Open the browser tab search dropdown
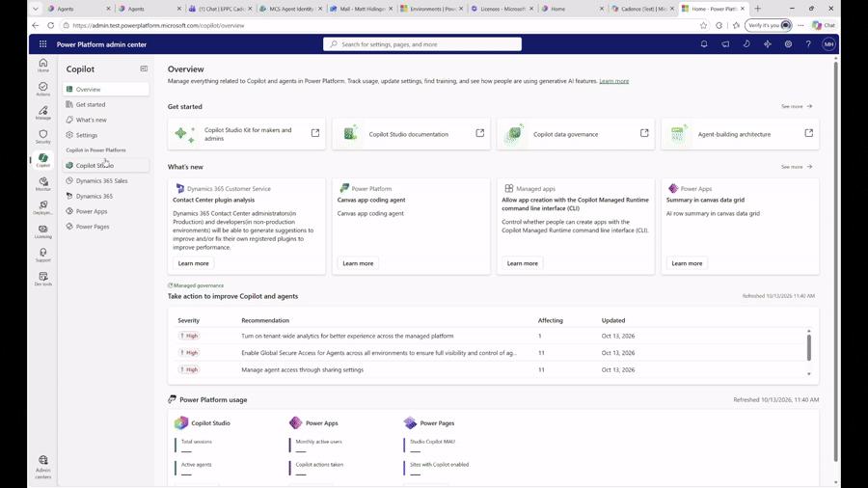 [x=36, y=9]
